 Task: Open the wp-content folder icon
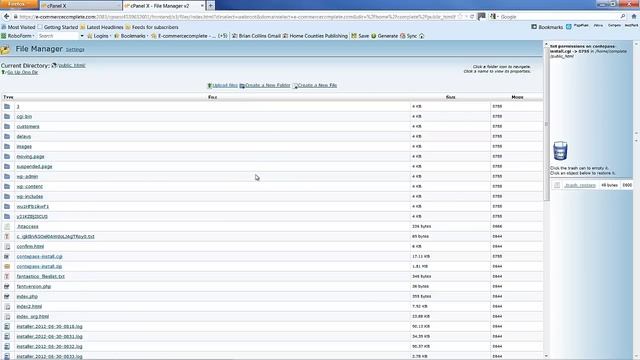(x=7, y=186)
